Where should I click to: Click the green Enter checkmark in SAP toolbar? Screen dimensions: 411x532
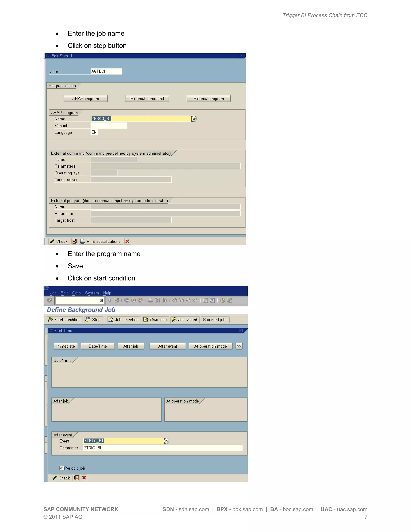click(49, 300)
